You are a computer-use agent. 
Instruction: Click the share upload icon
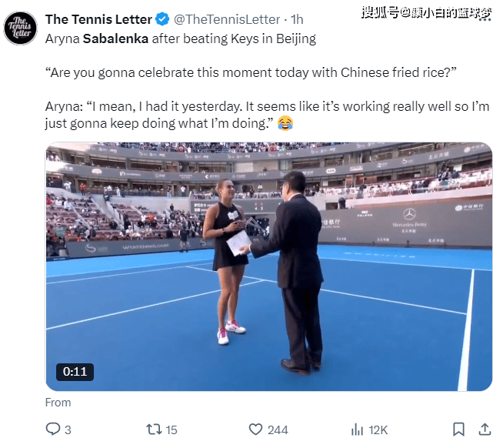485,430
